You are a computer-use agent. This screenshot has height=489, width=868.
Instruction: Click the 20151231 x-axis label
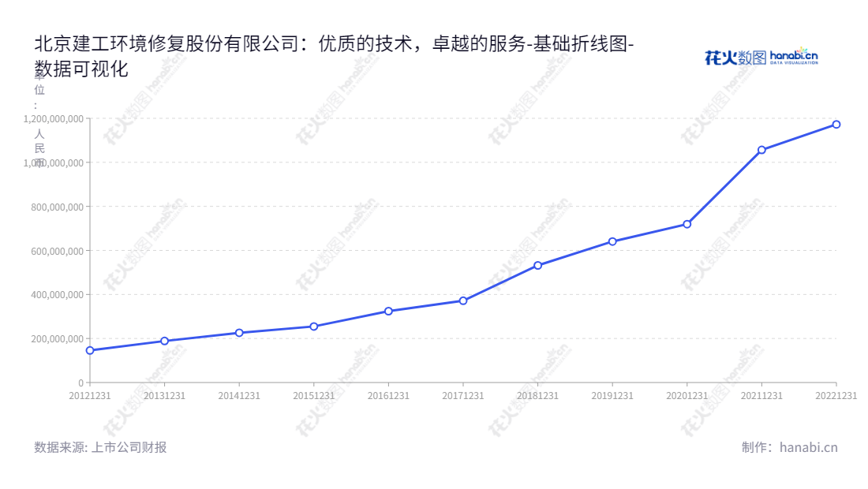tap(314, 395)
